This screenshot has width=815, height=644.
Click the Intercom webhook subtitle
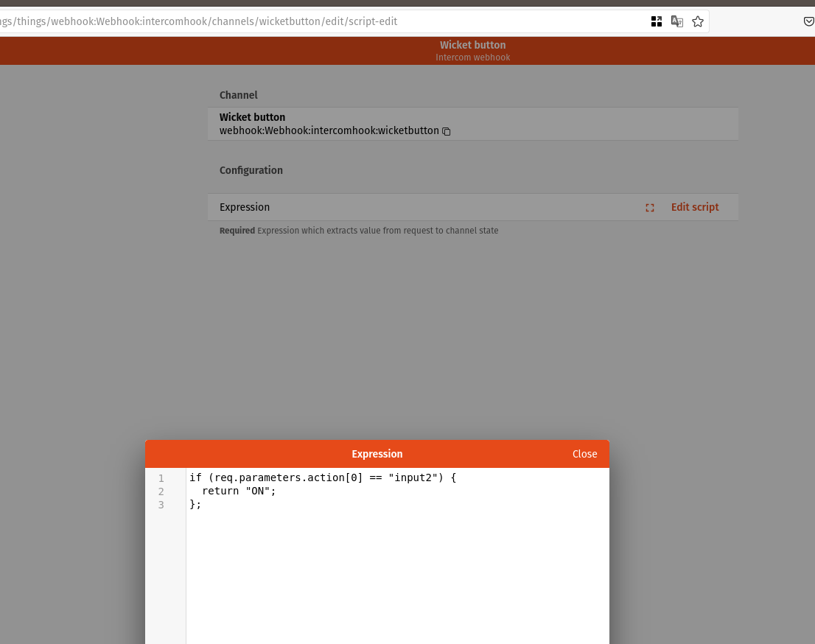pos(472,57)
